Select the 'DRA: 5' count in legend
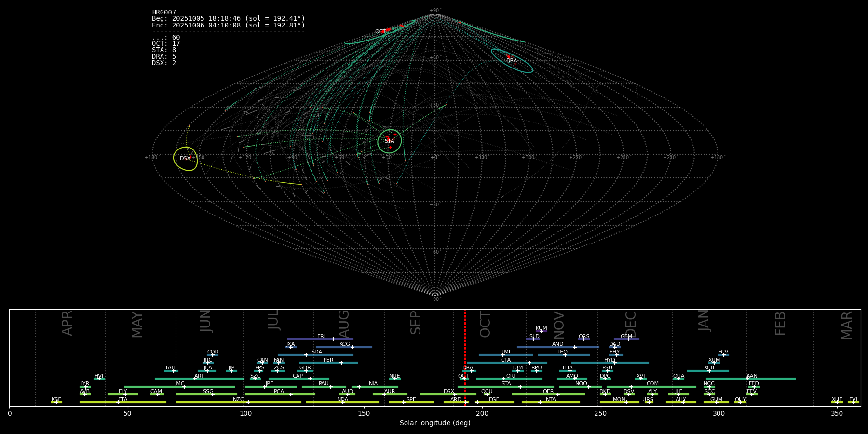The height and width of the screenshot is (434, 868). 164,57
